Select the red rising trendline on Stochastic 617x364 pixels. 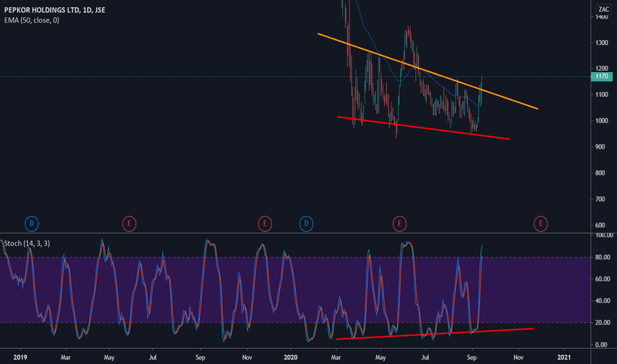coord(435,334)
